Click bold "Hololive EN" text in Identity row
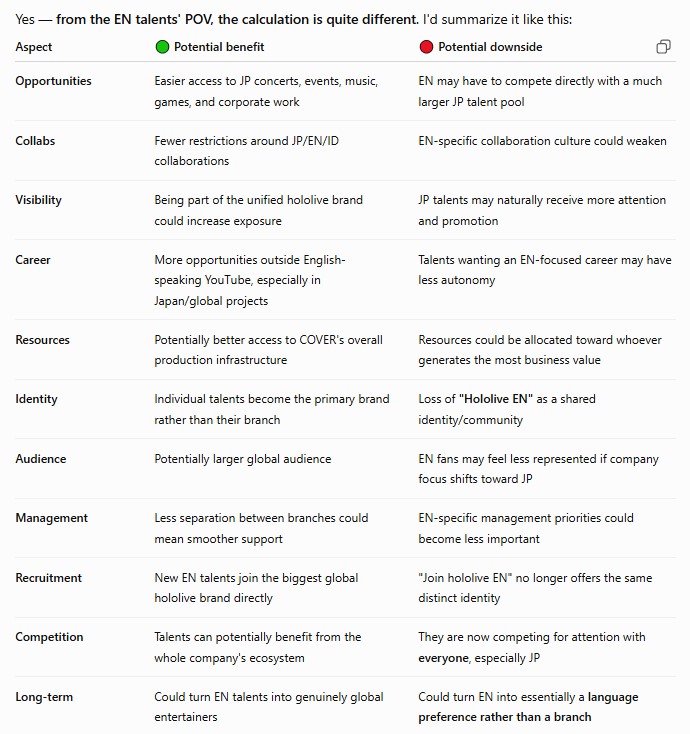Image resolution: width=690 pixels, height=734 pixels. coord(496,399)
